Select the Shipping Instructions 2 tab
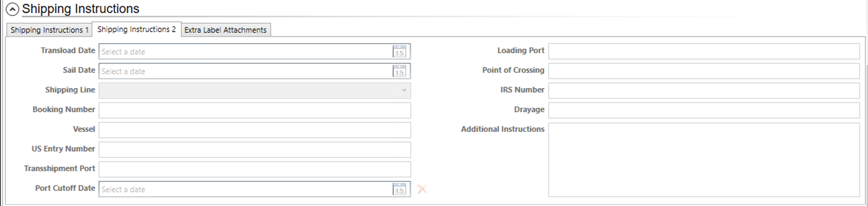Image resolution: width=868 pixels, height=206 pixels. (137, 30)
